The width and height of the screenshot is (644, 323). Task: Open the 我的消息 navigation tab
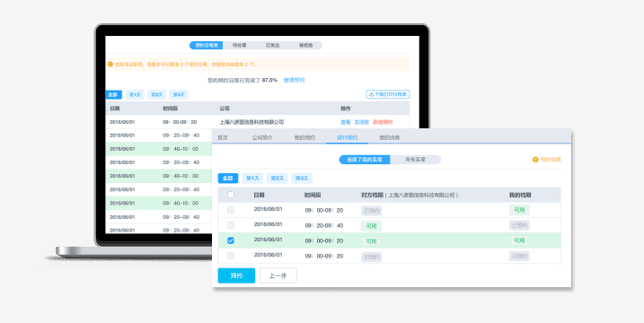pos(389,137)
